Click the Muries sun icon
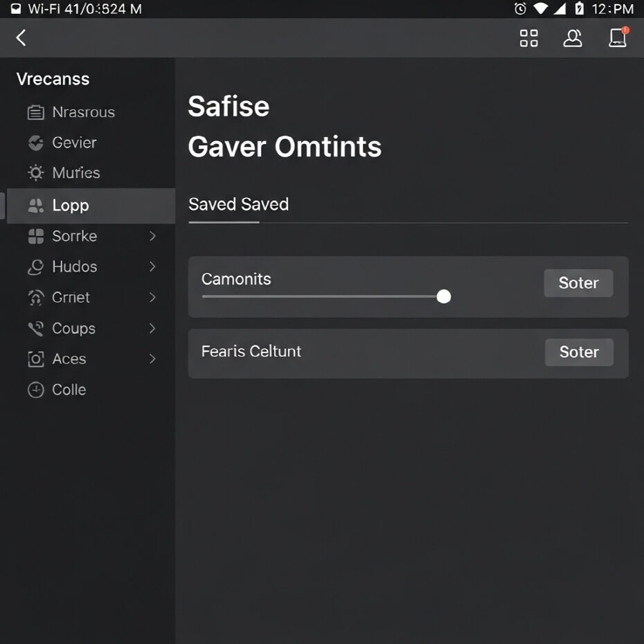Viewport: 644px width, 644px height. [35, 173]
